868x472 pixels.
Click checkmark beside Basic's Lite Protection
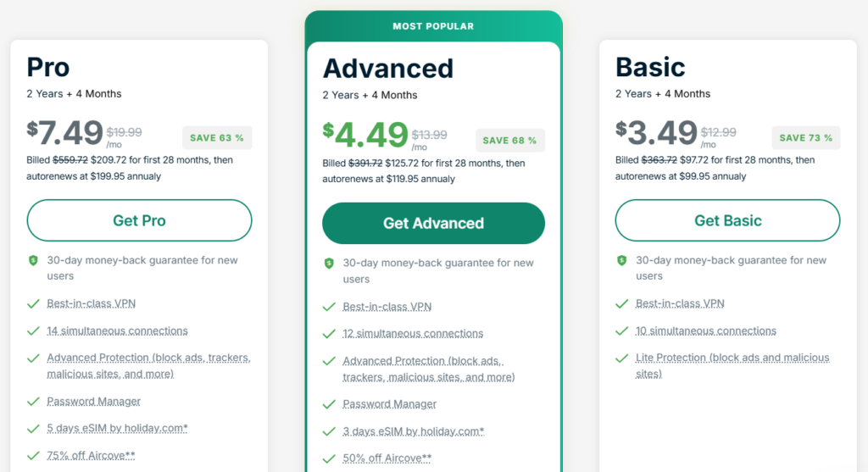coord(621,358)
